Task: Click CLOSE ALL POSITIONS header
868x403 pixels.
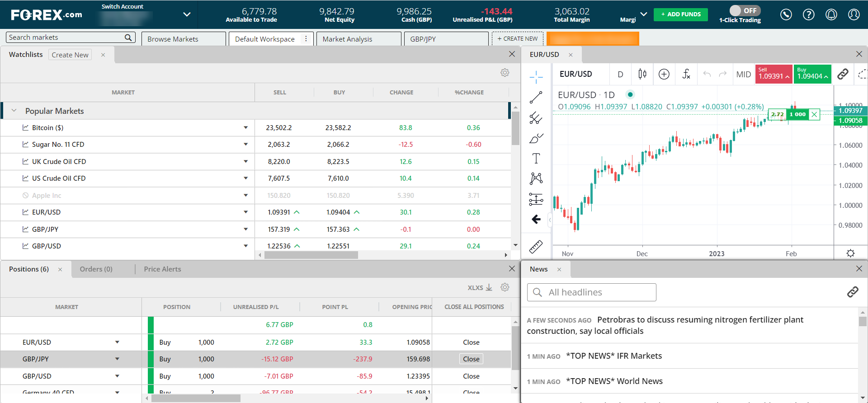Action: point(474,307)
